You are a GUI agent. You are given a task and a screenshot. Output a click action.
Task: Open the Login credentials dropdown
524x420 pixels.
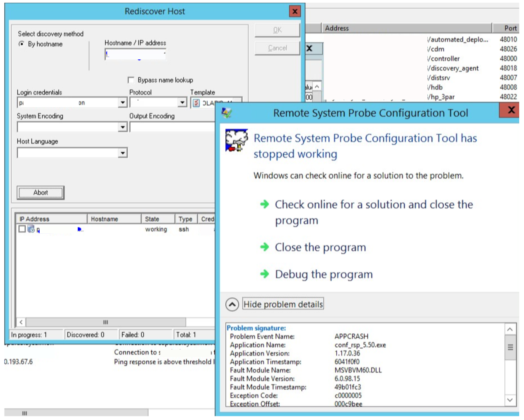pos(122,103)
